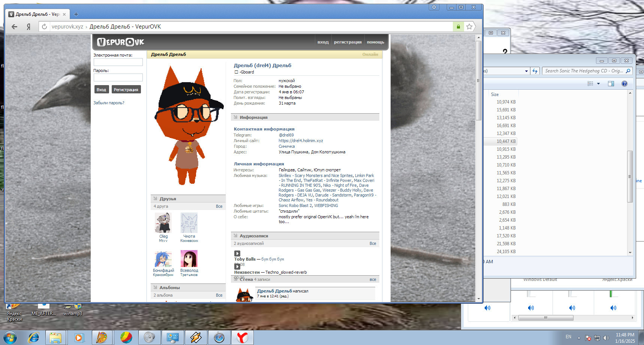Screen dimensions: 644x345
Task: Open the регистрация item in the site header
Action: pyautogui.click(x=347, y=42)
